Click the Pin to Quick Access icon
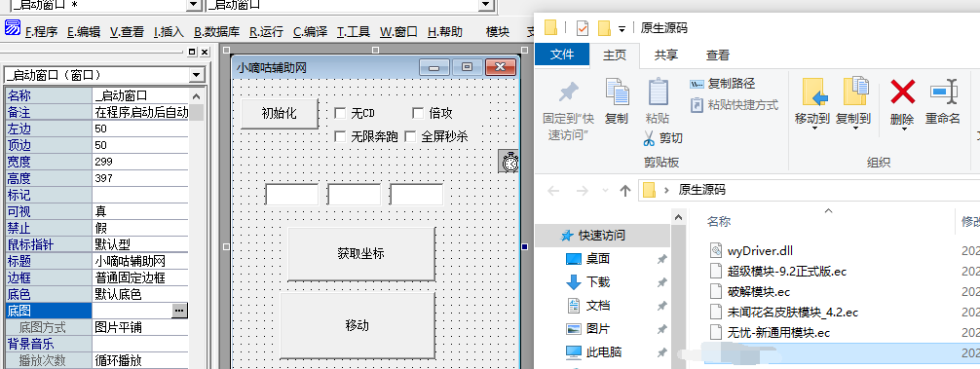The image size is (980, 369). [x=568, y=92]
